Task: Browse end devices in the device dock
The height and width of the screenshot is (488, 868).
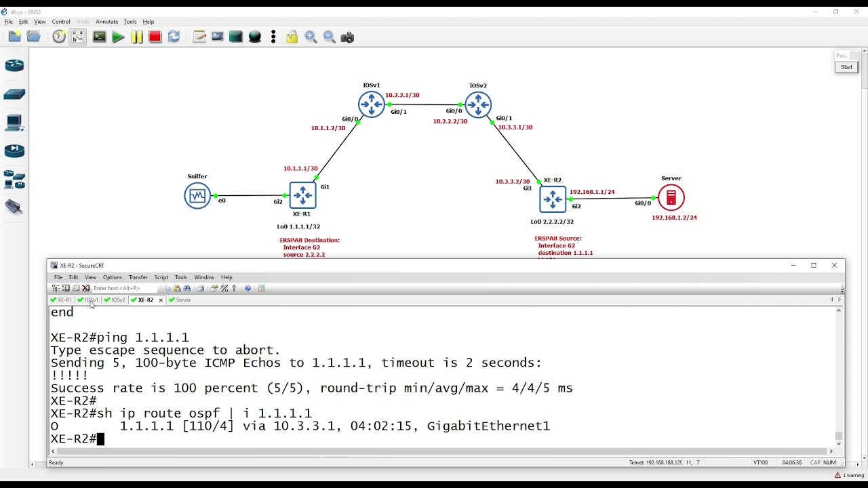Action: 14,123
